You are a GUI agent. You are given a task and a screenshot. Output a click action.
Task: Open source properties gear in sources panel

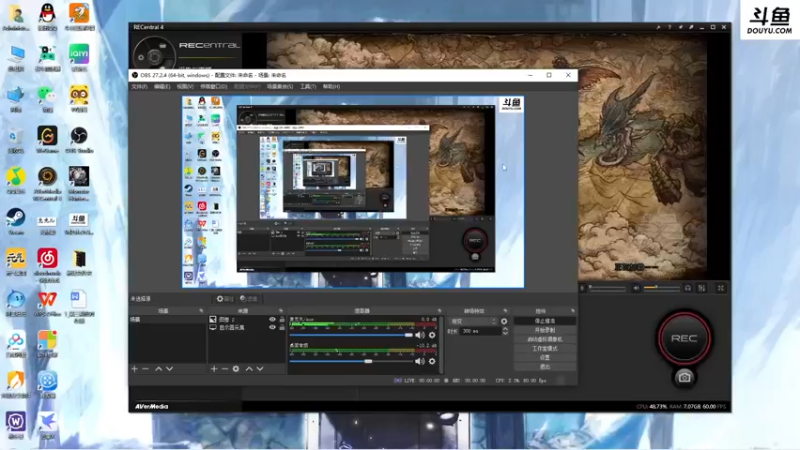236,368
